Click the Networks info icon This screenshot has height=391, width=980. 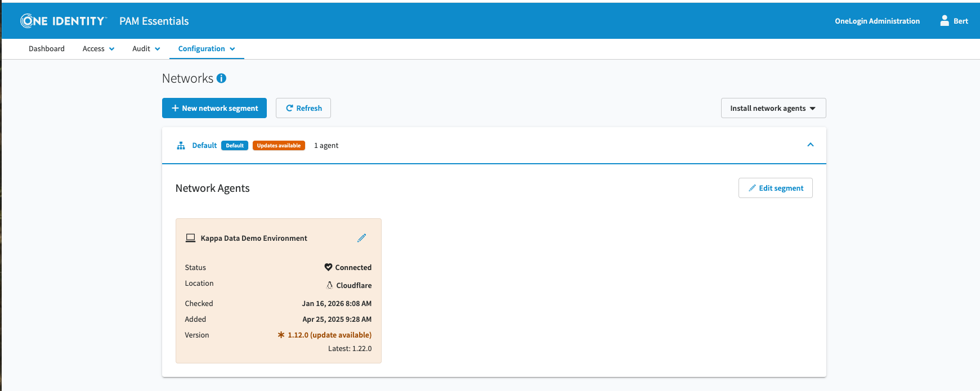(x=221, y=78)
